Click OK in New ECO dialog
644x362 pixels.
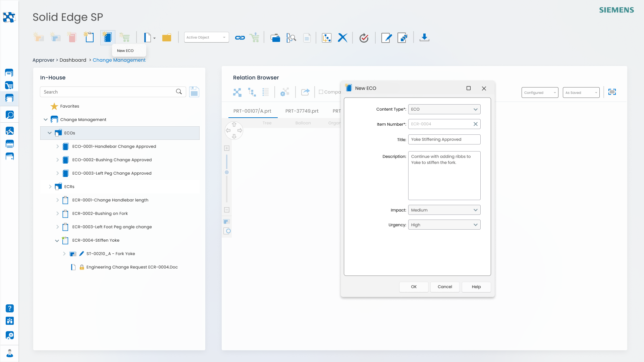coord(414,287)
